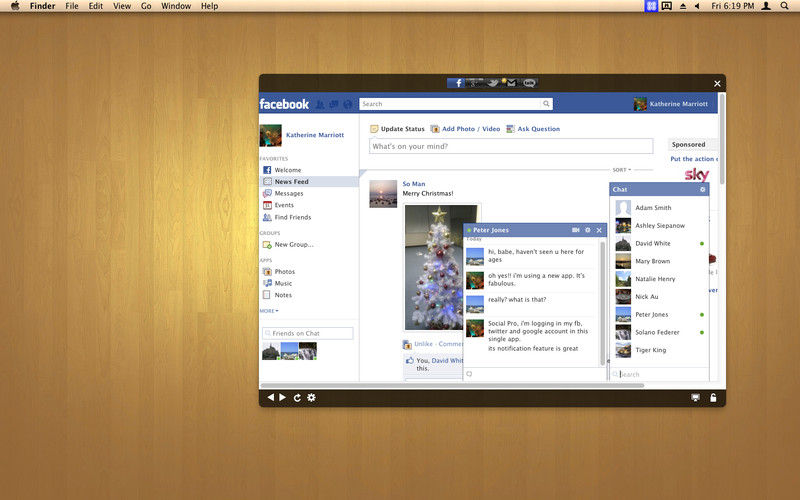This screenshot has height=500, width=800.
Task: Switch to the Facebook tab icon
Action: click(x=456, y=83)
